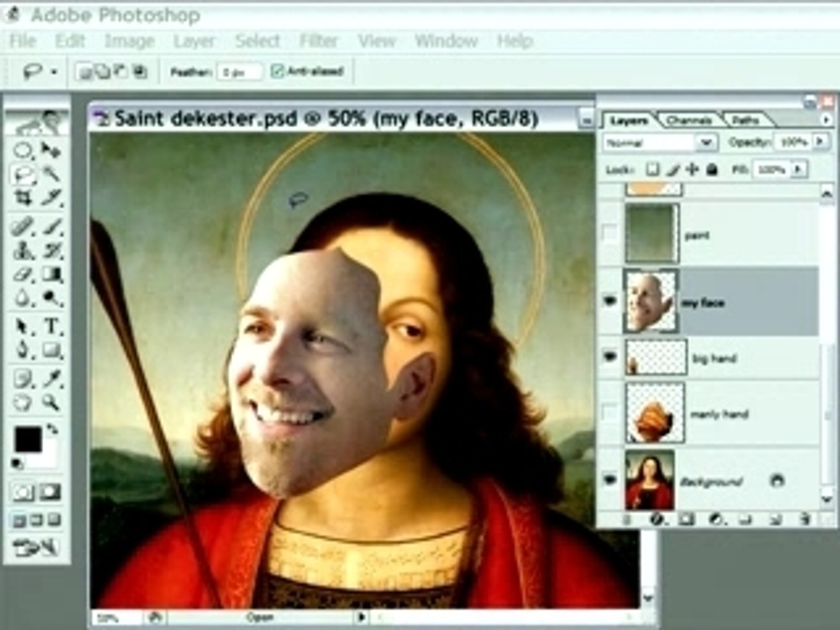The image size is (840, 630).
Task: Open the Layers palette flyout menu
Action: click(825, 120)
